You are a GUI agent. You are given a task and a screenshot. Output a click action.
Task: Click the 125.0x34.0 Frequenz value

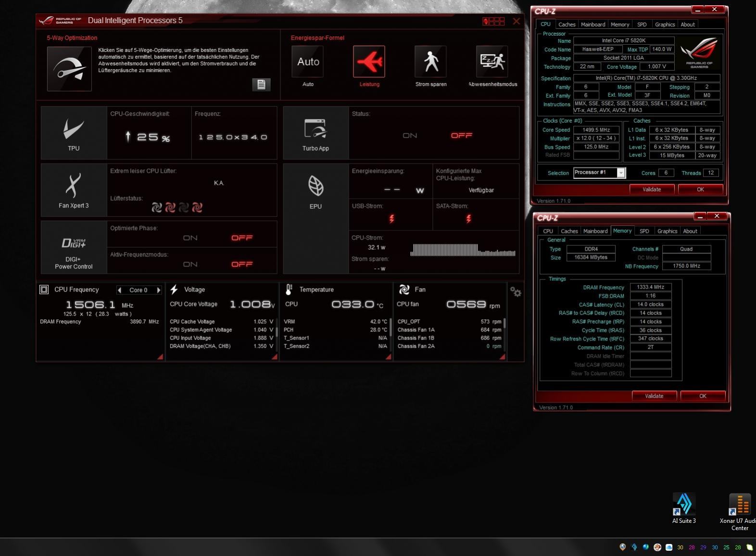point(233,137)
